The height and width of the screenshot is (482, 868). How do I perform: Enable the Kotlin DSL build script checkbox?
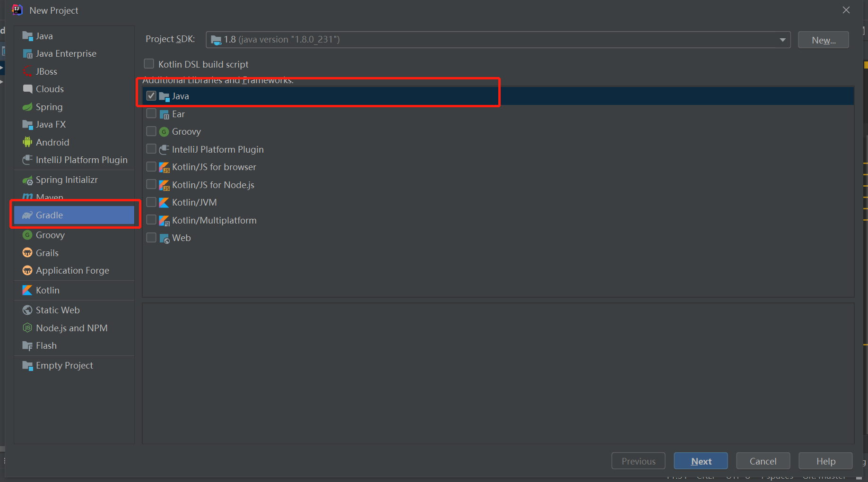click(149, 63)
